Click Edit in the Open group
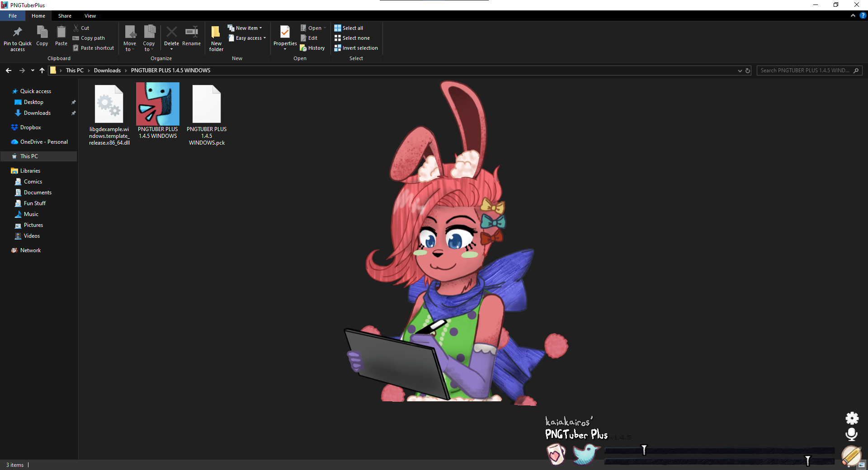Viewport: 868px width, 470px height. tap(309, 38)
